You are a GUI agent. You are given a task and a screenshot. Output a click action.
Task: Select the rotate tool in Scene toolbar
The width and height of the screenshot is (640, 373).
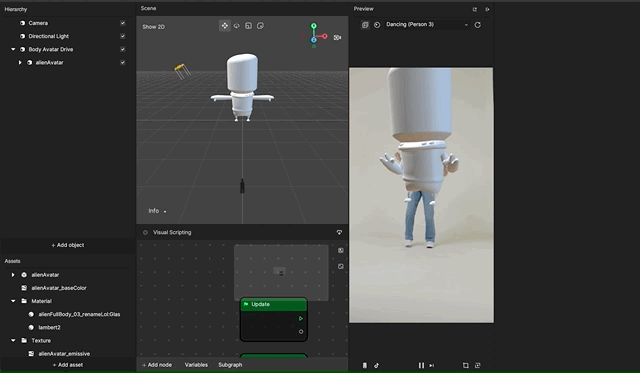click(236, 26)
